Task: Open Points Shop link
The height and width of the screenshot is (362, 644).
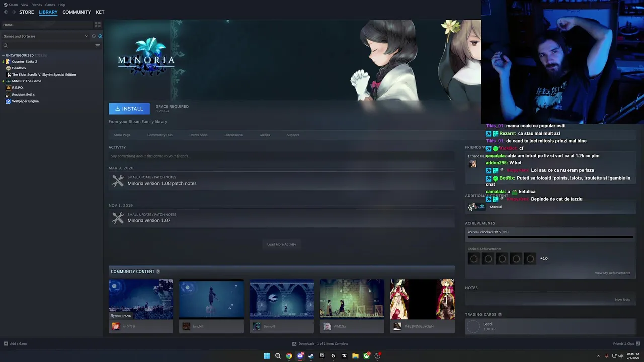Action: click(x=198, y=135)
